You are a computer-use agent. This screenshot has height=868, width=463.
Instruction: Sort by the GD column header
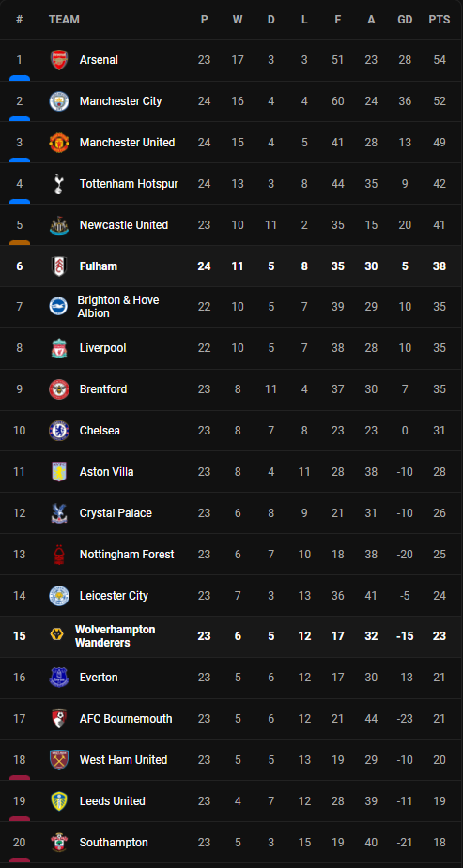click(x=405, y=20)
